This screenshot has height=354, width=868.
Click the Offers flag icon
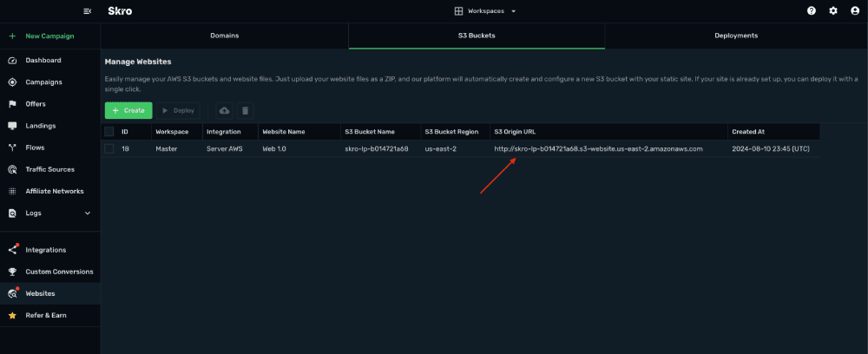12,104
